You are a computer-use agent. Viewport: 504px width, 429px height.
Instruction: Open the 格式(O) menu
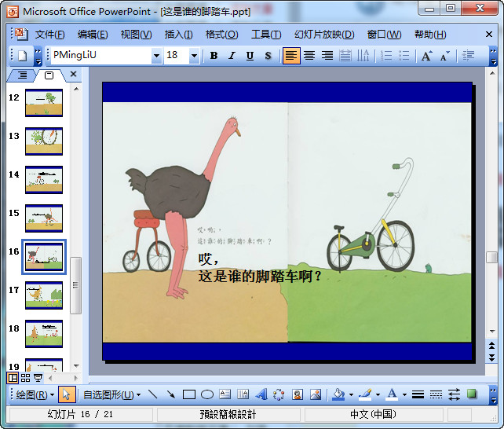pos(222,35)
